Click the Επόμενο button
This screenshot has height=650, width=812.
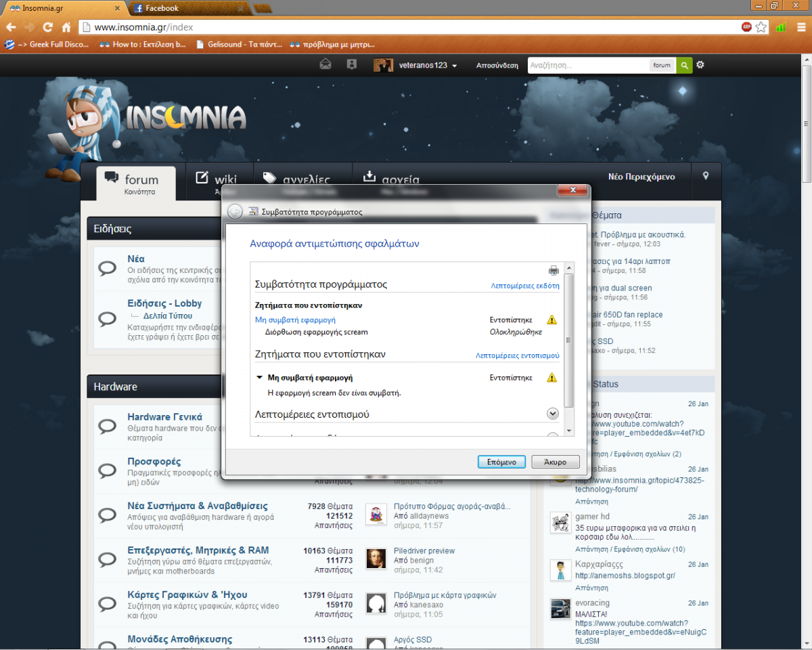tap(501, 462)
